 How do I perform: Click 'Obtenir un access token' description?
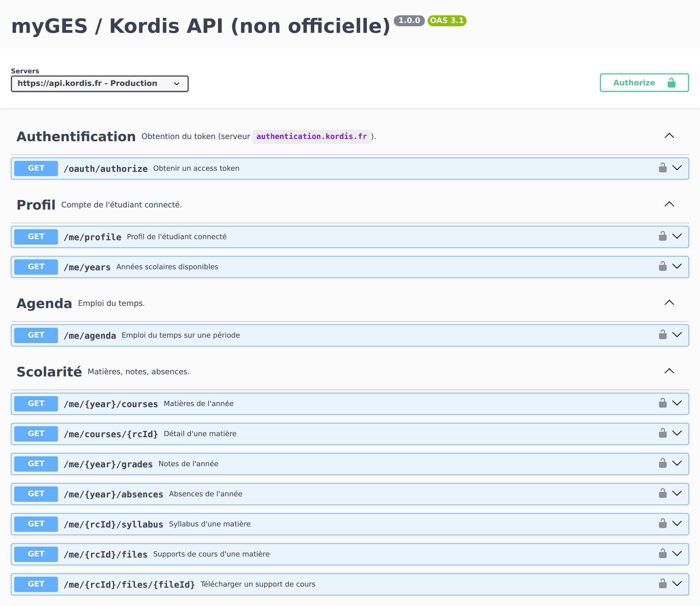196,169
